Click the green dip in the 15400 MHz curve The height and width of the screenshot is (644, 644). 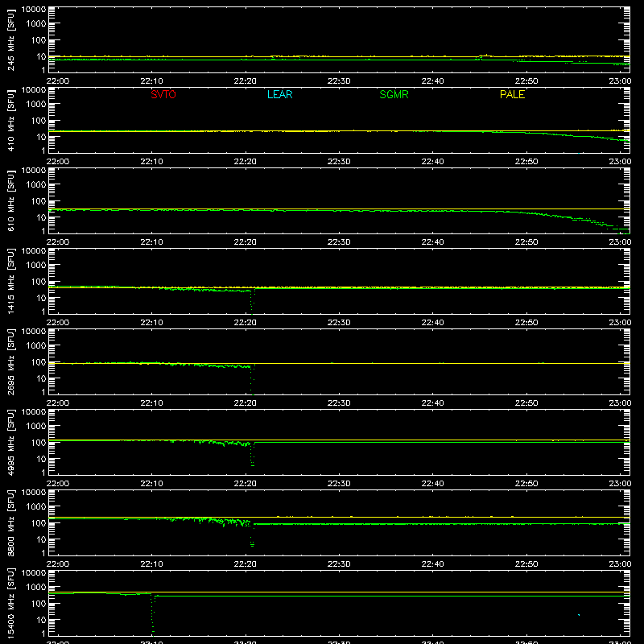[x=153, y=614]
